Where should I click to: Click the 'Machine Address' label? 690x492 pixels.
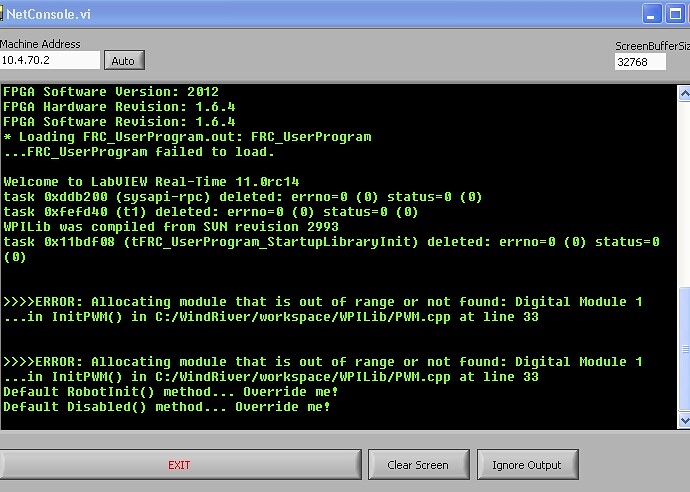[x=40, y=44]
